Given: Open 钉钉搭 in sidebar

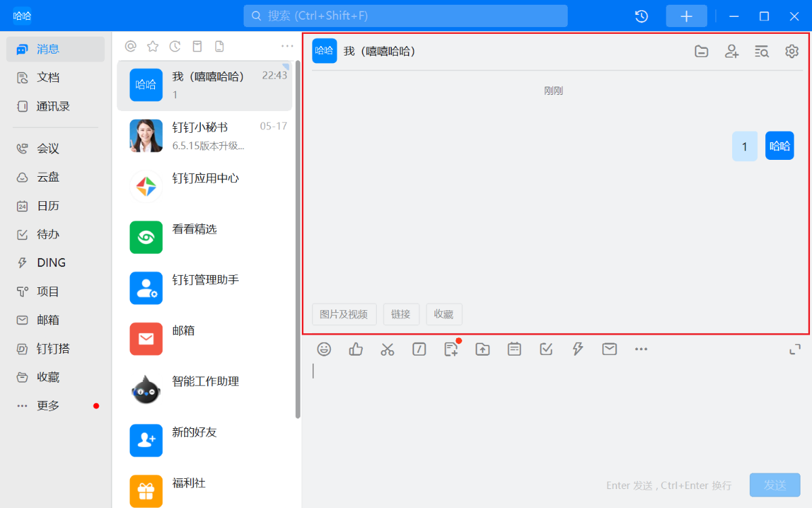Looking at the screenshot, I should pos(55,349).
